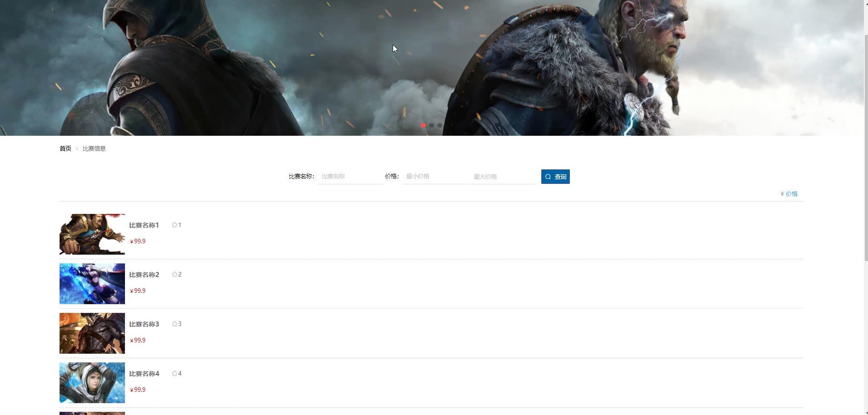Open the thumbnail for 比赛名称4
Viewport: 868px width, 415px height.
pos(92,383)
